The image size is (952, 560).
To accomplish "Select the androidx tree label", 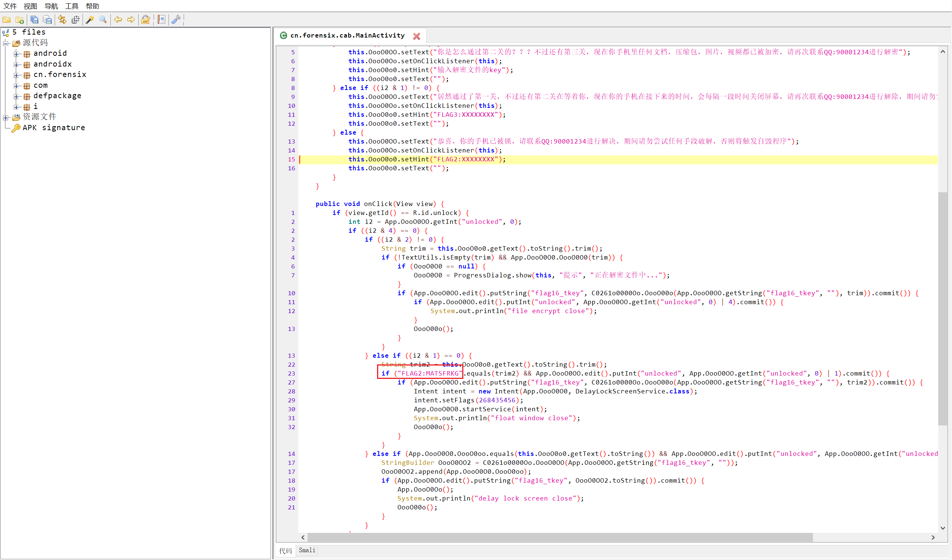I will click(x=52, y=64).
